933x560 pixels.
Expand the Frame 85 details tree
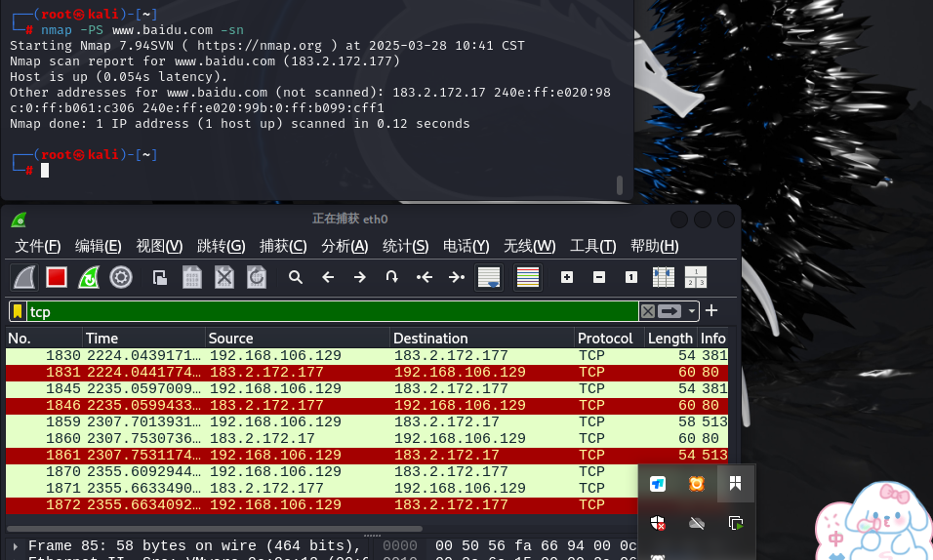click(x=16, y=545)
